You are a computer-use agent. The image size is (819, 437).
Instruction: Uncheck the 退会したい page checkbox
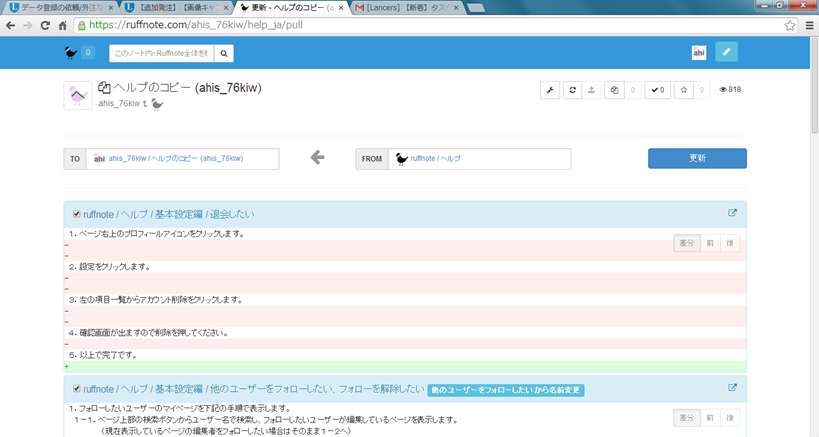(x=76, y=213)
